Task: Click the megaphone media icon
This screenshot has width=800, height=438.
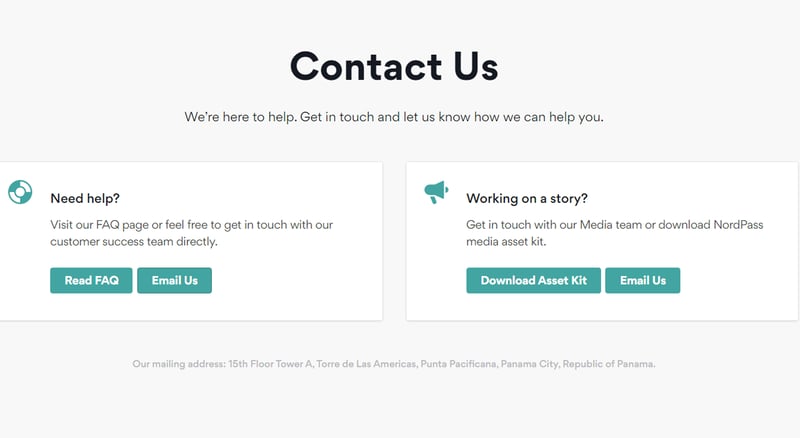Action: 436,192
